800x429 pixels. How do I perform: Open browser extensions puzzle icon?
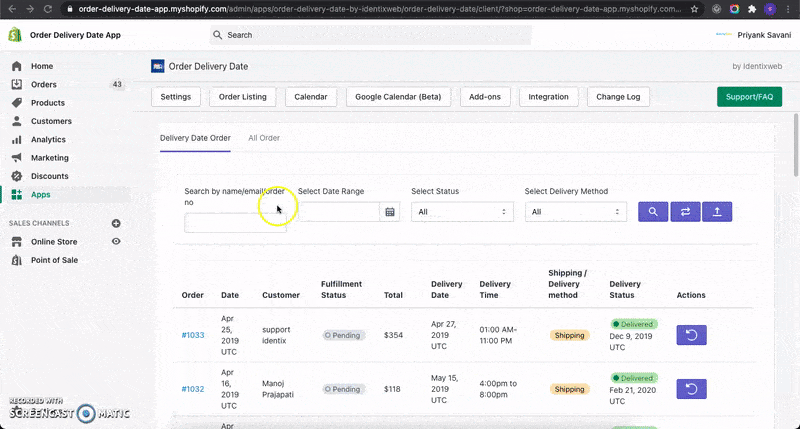point(752,9)
